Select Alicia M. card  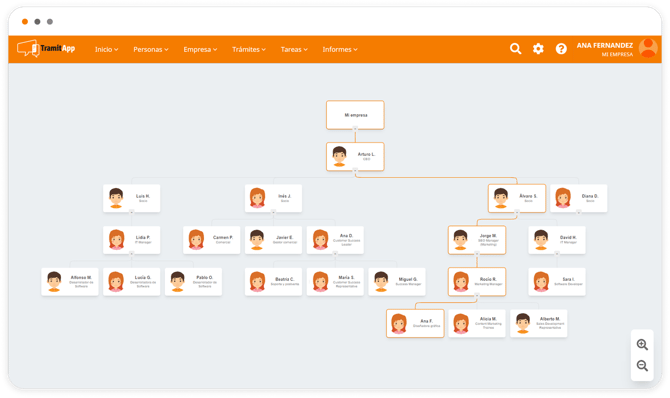477,324
